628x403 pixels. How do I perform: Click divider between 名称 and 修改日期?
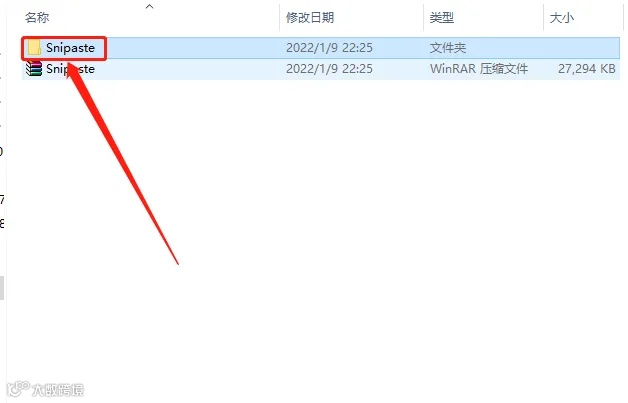tap(279, 18)
